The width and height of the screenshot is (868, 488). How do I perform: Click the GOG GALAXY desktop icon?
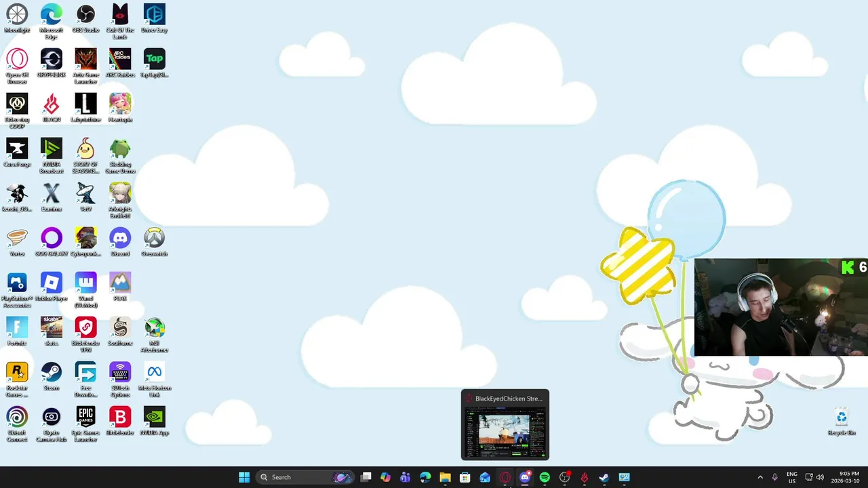52,242
